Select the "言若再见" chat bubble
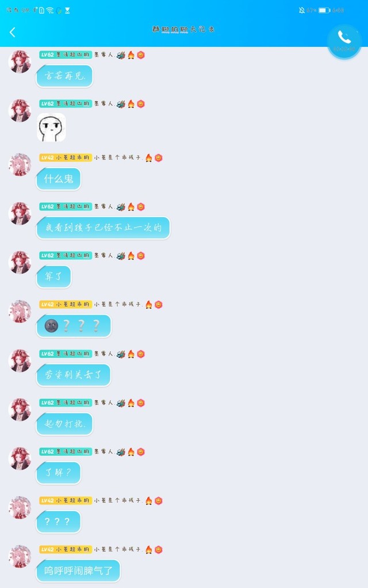The height and width of the screenshot is (588, 368). [x=64, y=76]
